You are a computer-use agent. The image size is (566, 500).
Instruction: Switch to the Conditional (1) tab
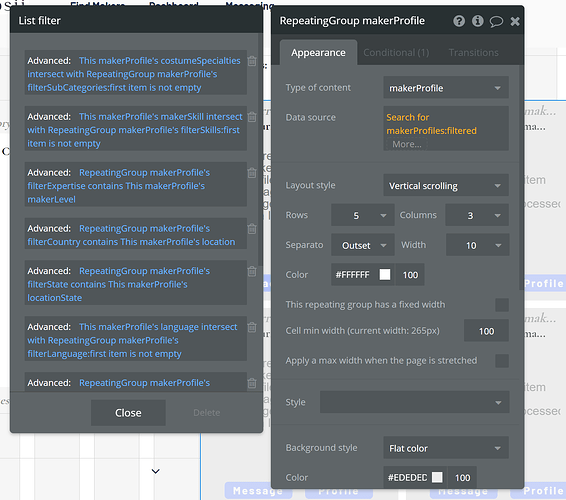pyautogui.click(x=396, y=53)
